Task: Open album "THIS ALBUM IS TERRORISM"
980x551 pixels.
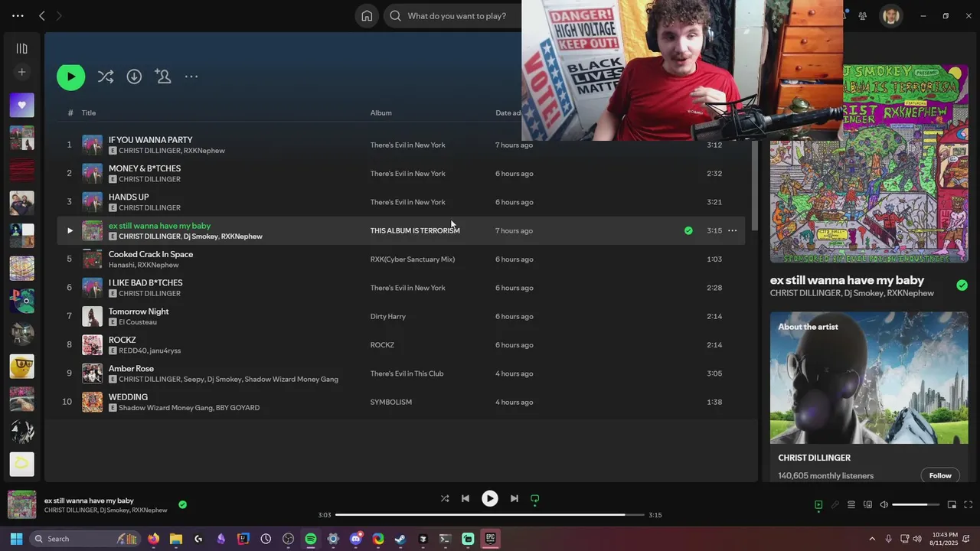Action: pos(415,230)
